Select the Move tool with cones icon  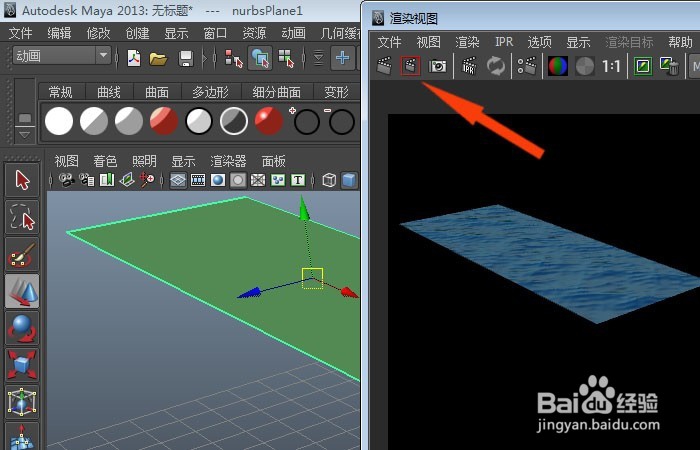tap(22, 291)
